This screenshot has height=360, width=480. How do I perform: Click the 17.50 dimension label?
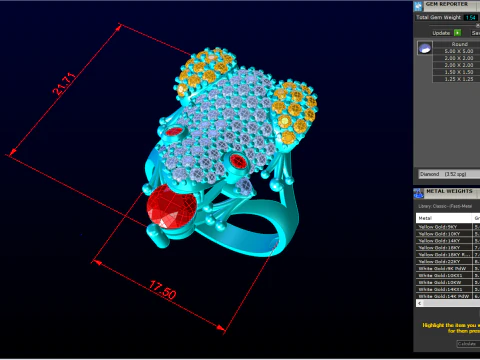coord(162,290)
